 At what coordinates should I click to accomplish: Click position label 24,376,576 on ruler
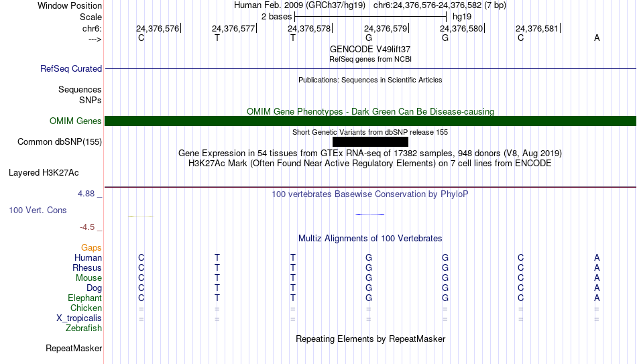point(158,28)
